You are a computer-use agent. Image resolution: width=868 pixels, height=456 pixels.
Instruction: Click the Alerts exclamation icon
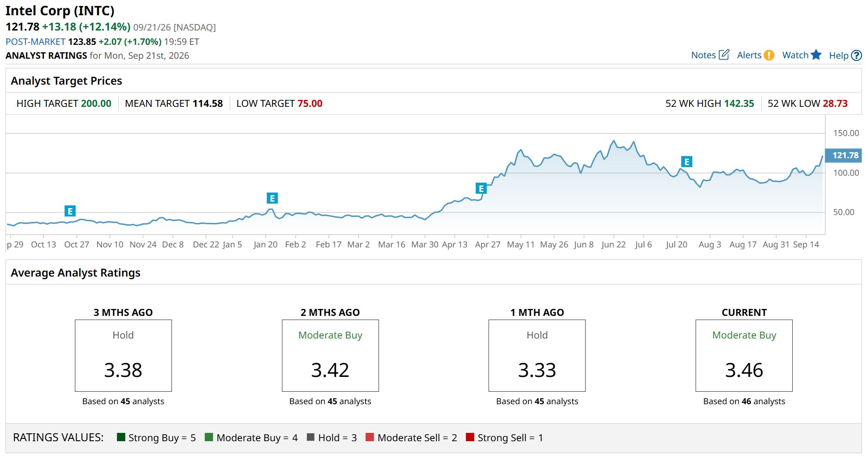coord(769,55)
